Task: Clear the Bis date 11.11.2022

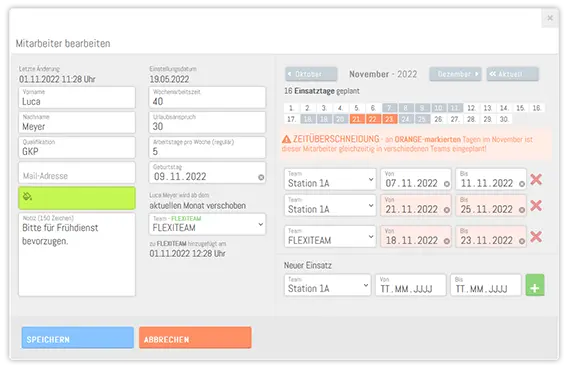Action: pos(522,184)
